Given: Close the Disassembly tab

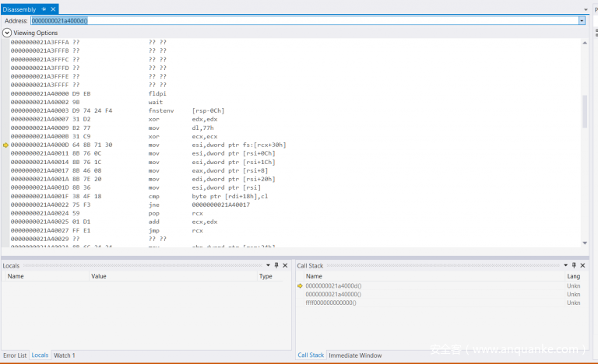Looking at the screenshot, I should pyautogui.click(x=53, y=9).
